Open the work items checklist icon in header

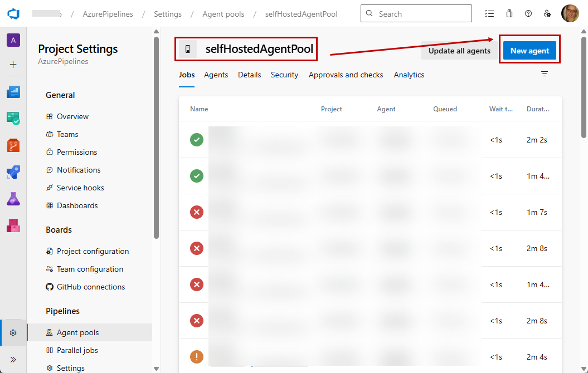pyautogui.click(x=489, y=14)
